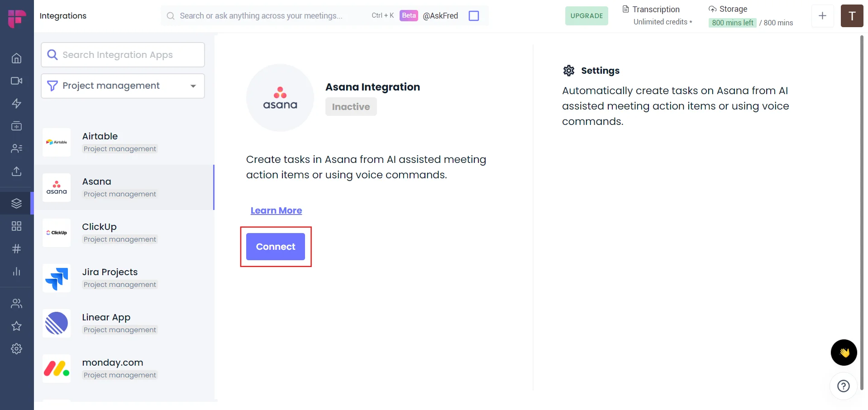Click the 800 mins left storage indicator
This screenshot has height=410, width=868.
[x=732, y=23]
